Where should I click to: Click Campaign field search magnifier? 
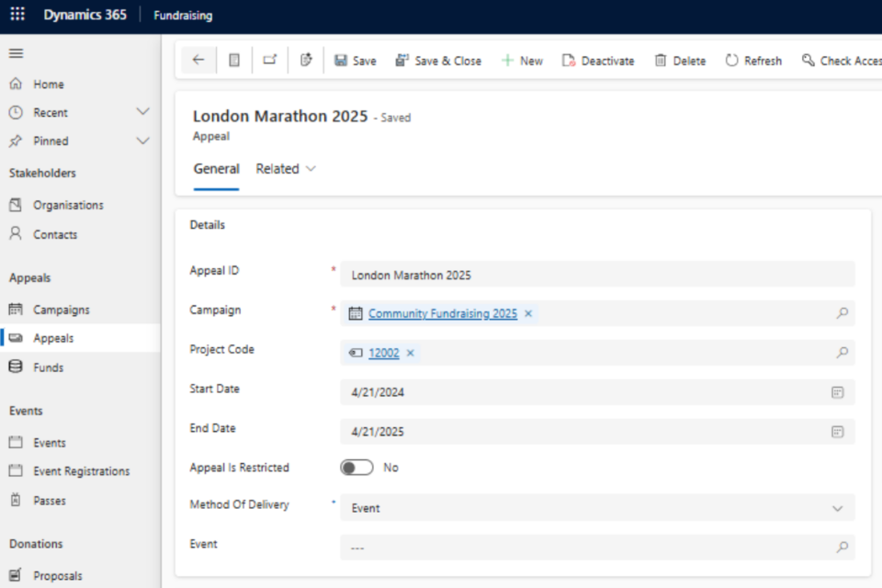pos(842,313)
